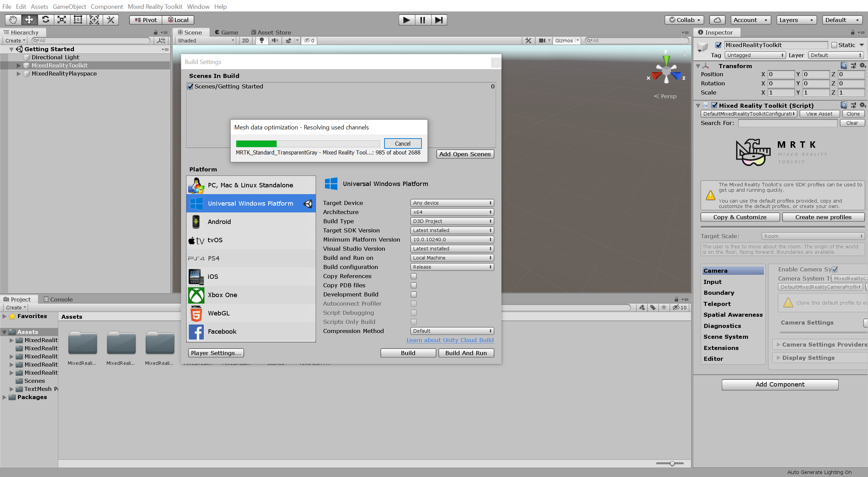
Task: Select Architecture dropdown in Build Settings
Action: pos(451,211)
